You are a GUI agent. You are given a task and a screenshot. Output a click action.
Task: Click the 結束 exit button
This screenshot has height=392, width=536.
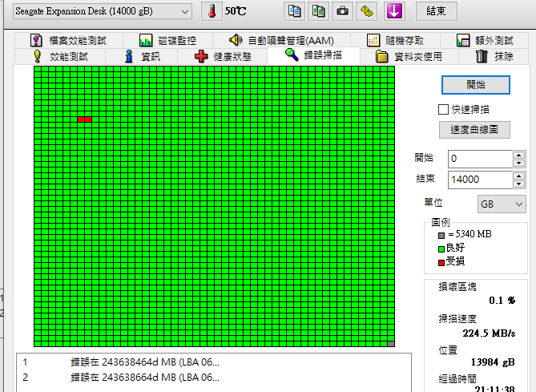[x=436, y=11]
